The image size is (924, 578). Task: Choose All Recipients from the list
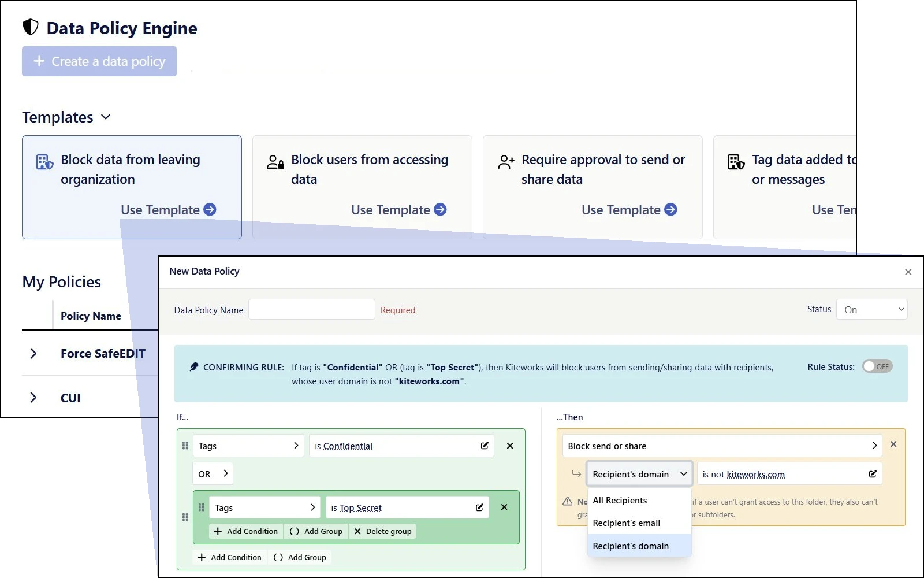pyautogui.click(x=639, y=500)
